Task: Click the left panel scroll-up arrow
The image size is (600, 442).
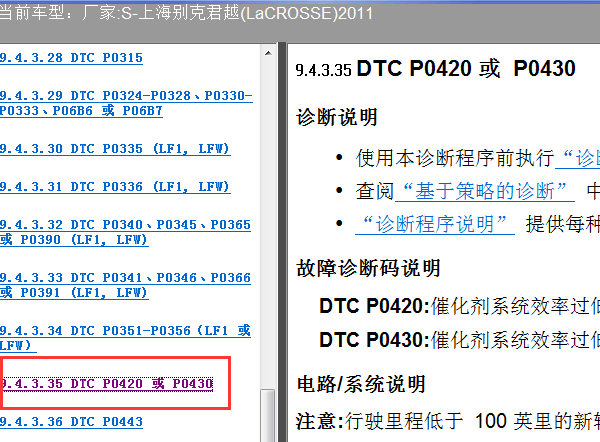Action: coord(268,53)
